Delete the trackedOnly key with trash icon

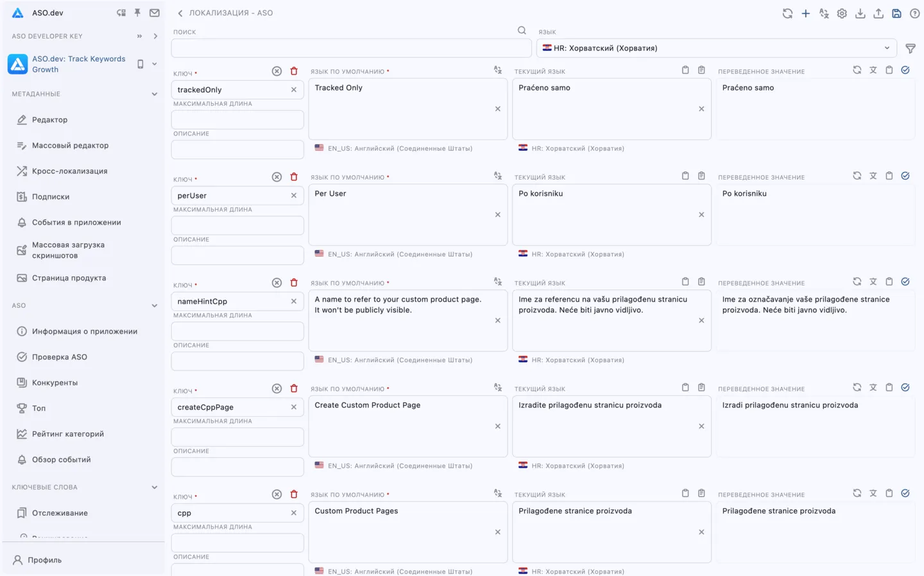pos(294,71)
